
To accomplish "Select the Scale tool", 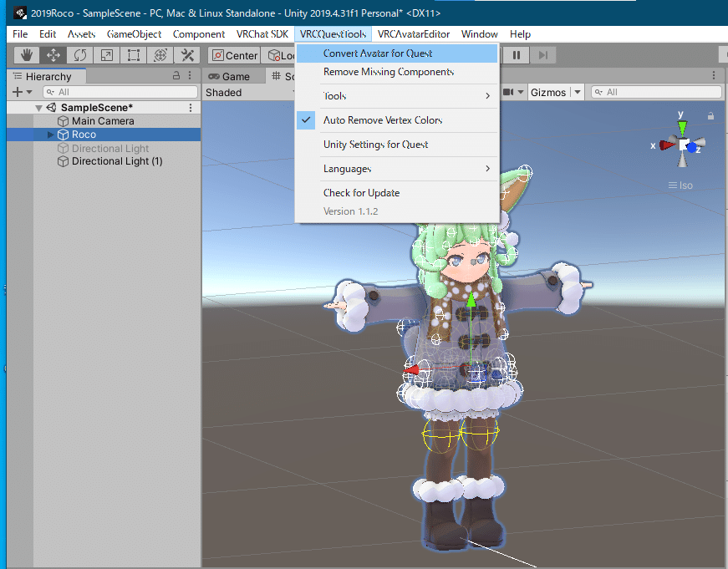I will 107,55.
